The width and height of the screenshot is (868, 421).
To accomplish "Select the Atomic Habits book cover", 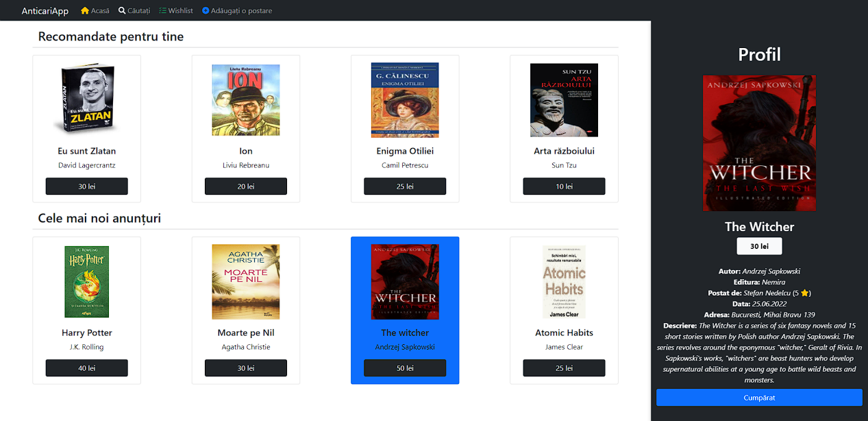I will click(565, 282).
